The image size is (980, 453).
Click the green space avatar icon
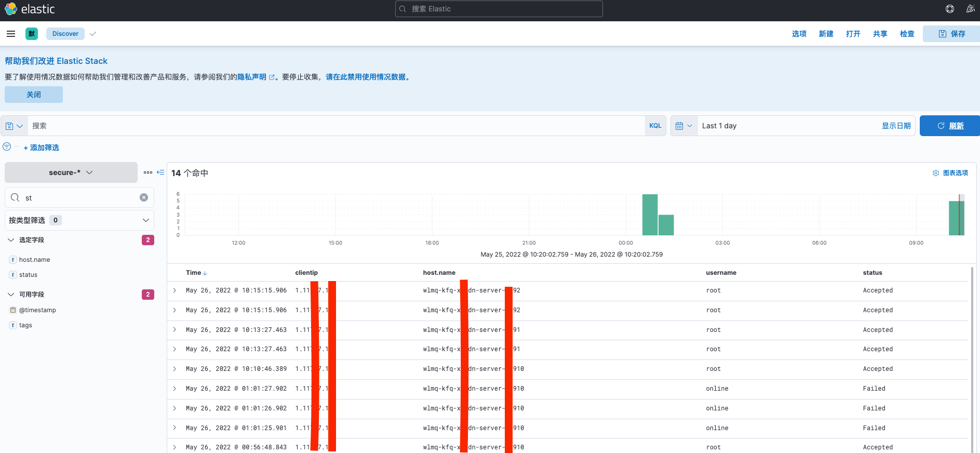tap(32, 34)
